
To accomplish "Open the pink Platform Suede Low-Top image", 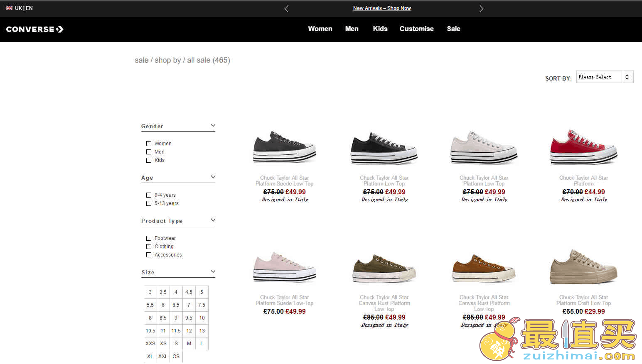I will point(285,266).
